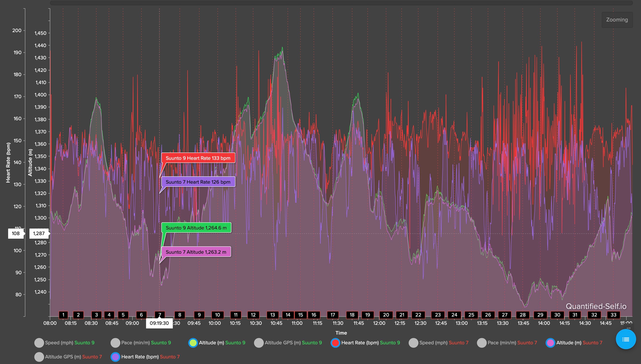The width and height of the screenshot is (641, 364).
Task: Select lap marker 25
Action: tap(471, 315)
